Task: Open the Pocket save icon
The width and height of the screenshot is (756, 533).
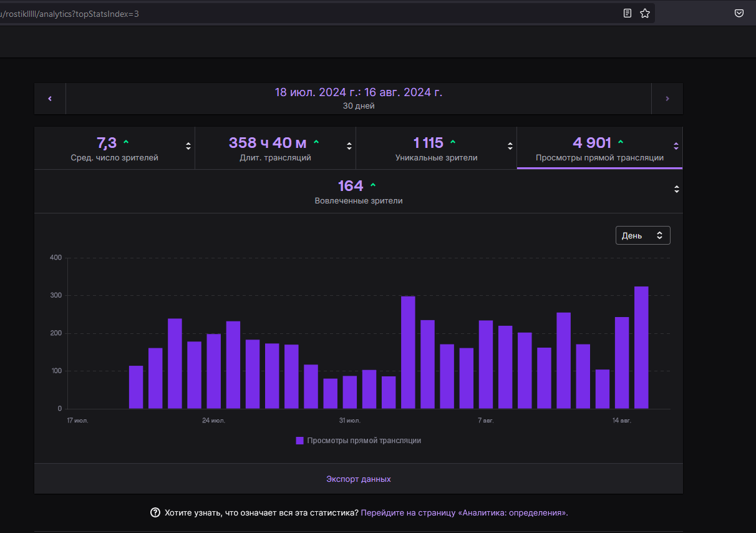Action: click(739, 13)
